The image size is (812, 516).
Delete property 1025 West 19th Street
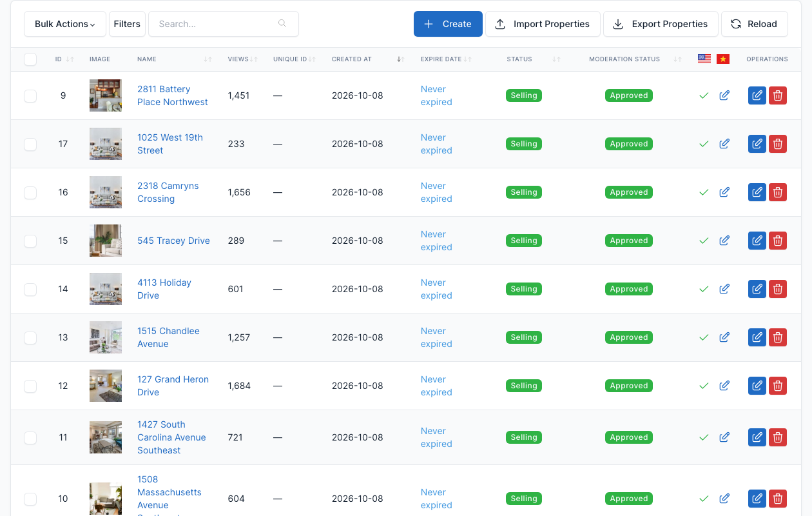click(778, 144)
